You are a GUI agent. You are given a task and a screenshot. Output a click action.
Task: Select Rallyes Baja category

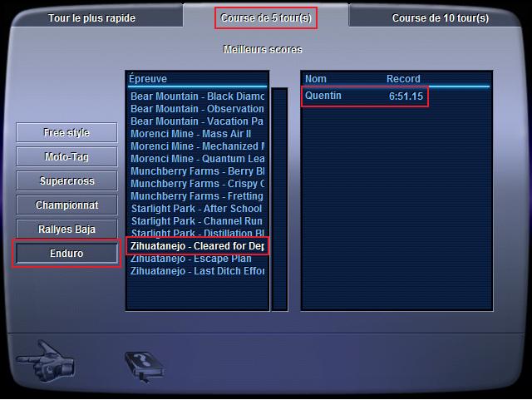66,229
